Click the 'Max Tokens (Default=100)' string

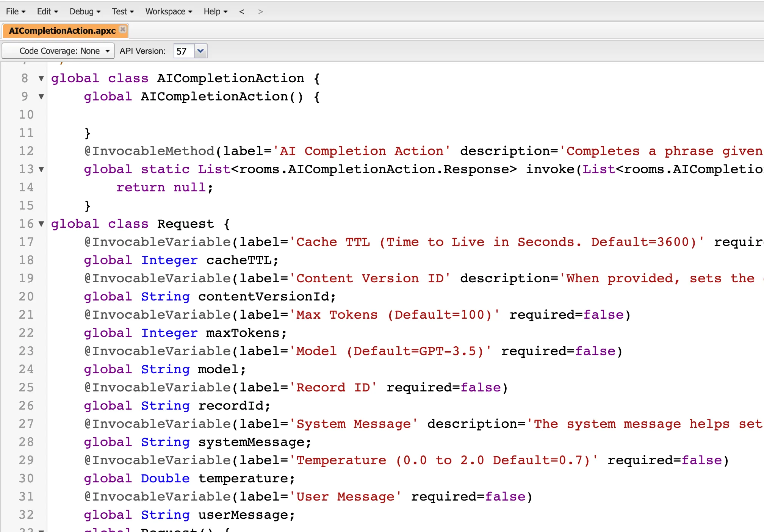(x=395, y=315)
